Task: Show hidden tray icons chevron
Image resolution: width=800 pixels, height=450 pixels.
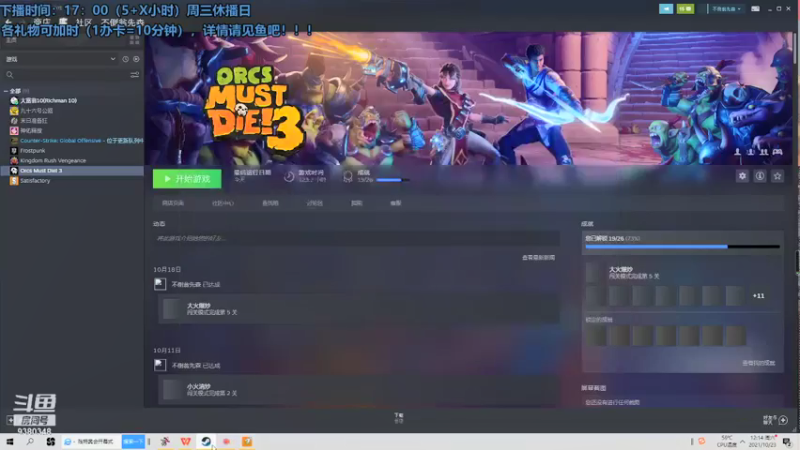Action: (x=743, y=442)
